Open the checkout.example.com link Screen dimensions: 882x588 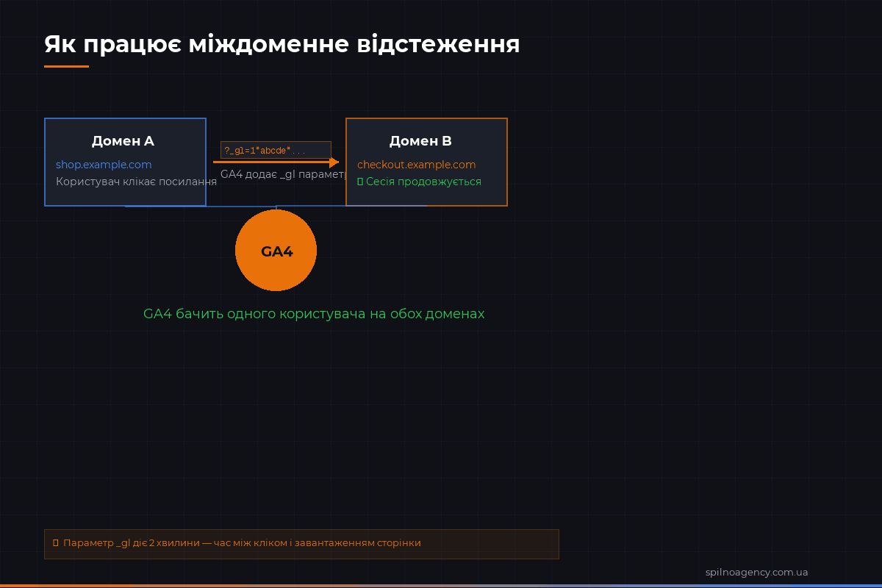point(417,165)
